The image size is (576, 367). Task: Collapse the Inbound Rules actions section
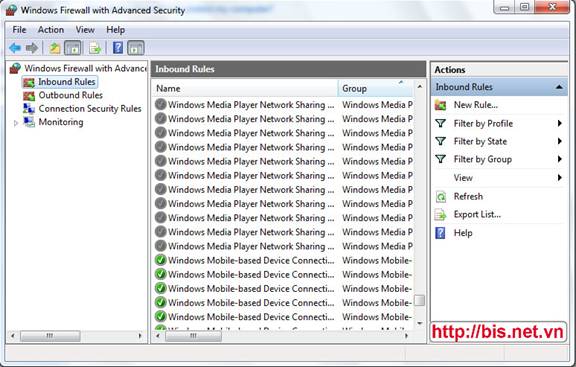point(559,87)
